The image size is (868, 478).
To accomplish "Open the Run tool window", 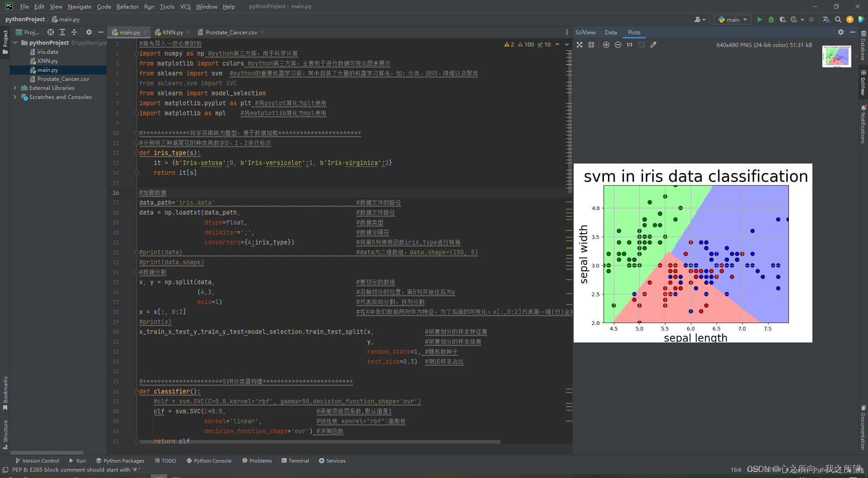I will (x=77, y=460).
